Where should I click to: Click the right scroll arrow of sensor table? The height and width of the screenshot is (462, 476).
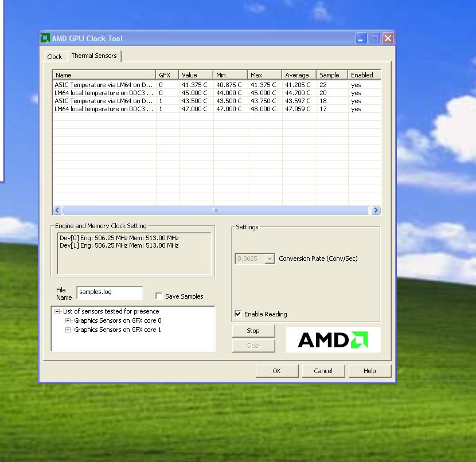pos(376,210)
